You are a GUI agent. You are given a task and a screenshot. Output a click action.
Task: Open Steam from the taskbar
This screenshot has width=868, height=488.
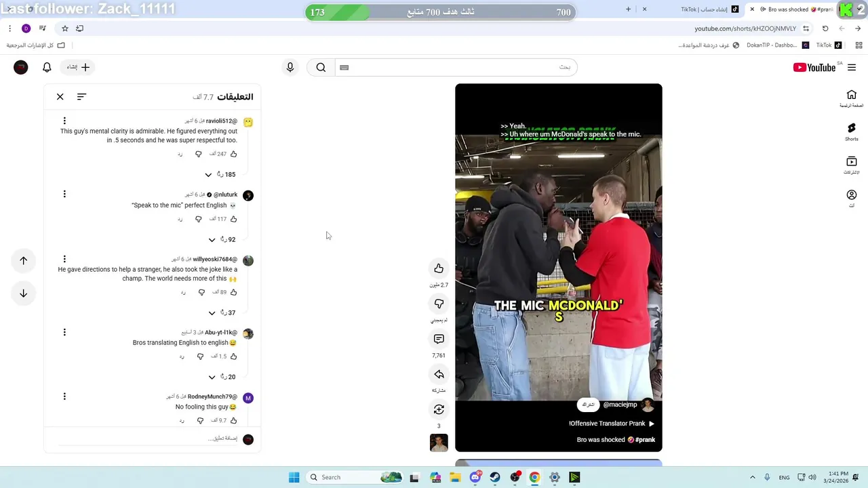[495, 477]
